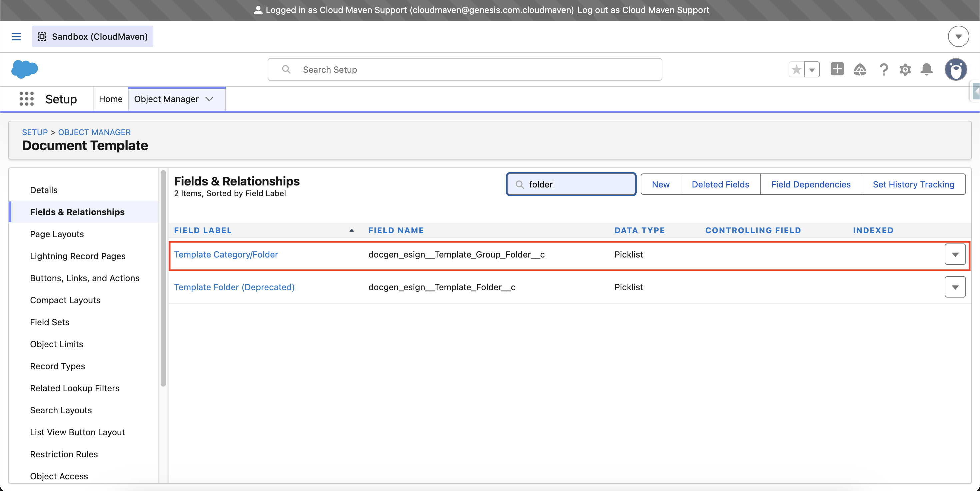Image resolution: width=980 pixels, height=491 pixels.
Task: Click the OBJECT MANAGER breadcrumb link
Action: coord(94,132)
